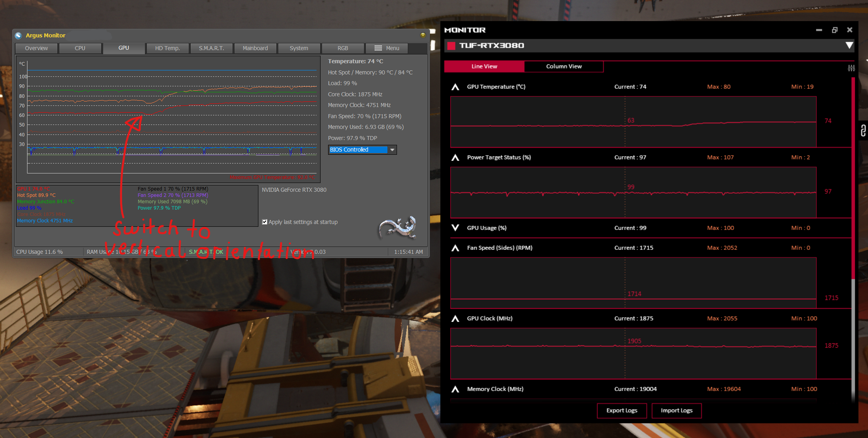
Task: Go to the System tab
Action: click(299, 48)
